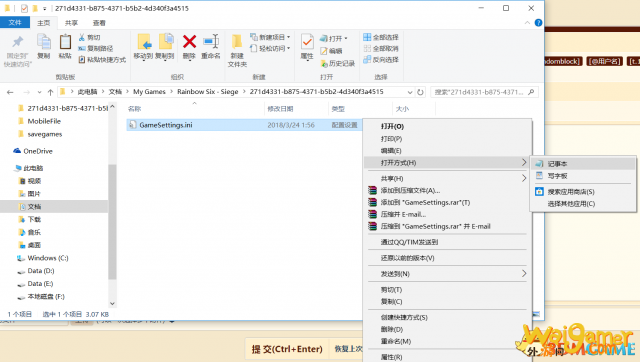The height and width of the screenshot is (362, 640).
Task: Click Open (打开(O)) in the context menu
Action: (447, 127)
